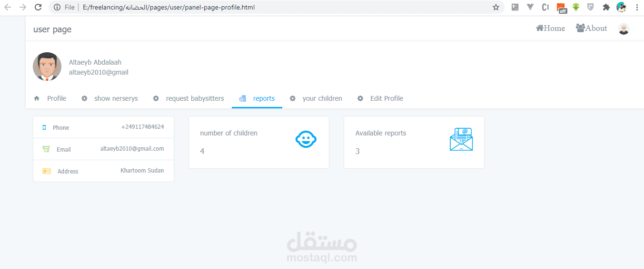644x269 pixels.
Task: Click the browser forward arrow
Action: (23, 7)
